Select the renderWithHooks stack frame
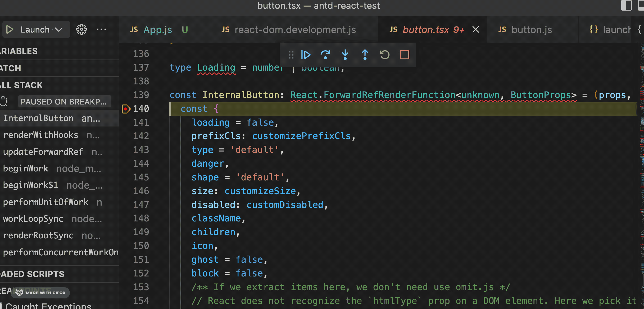This screenshot has height=309, width=644. (x=41, y=135)
